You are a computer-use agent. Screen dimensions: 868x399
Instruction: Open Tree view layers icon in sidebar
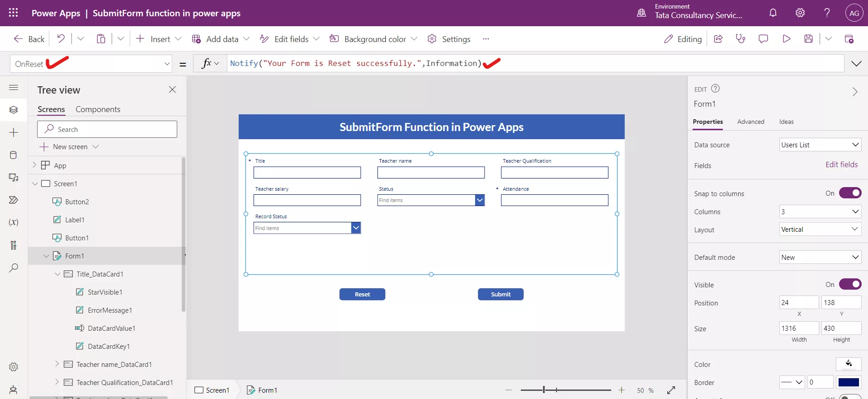point(14,110)
